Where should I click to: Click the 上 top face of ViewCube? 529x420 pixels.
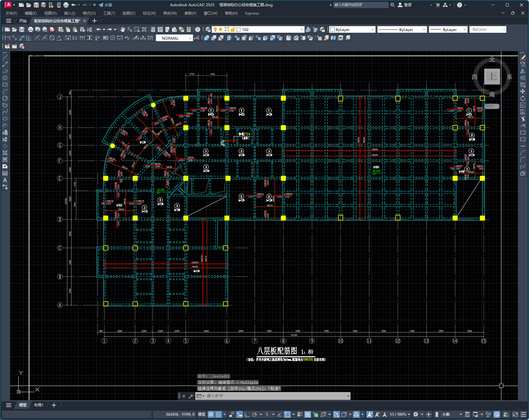[x=492, y=76]
